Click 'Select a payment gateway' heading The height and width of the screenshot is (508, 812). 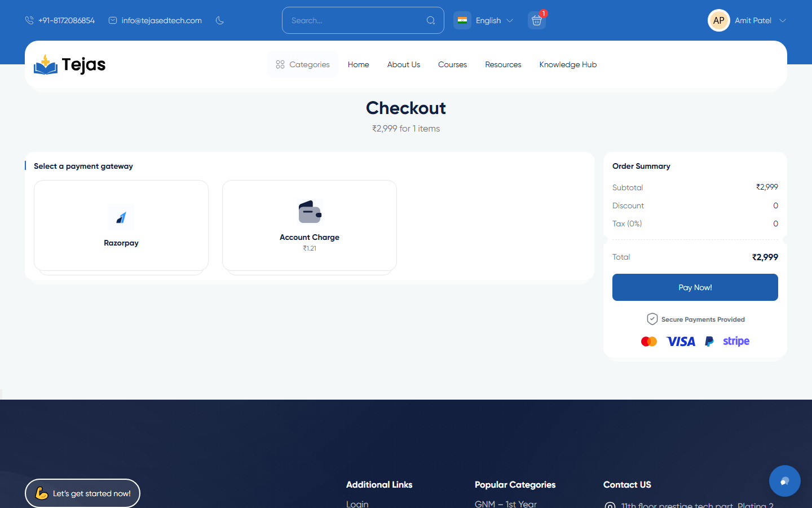point(83,166)
